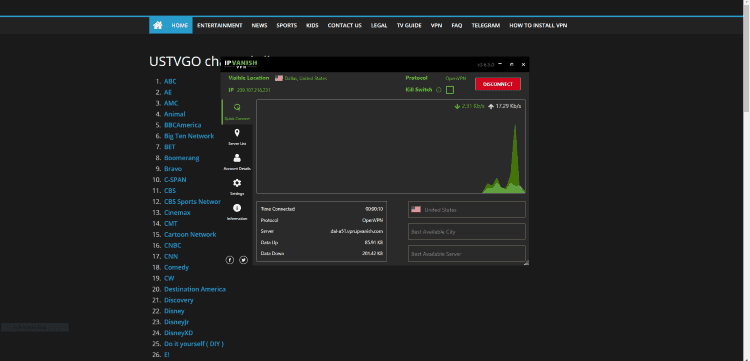Open the SPORTS menu item
The height and width of the screenshot is (361, 750).
[x=287, y=25]
